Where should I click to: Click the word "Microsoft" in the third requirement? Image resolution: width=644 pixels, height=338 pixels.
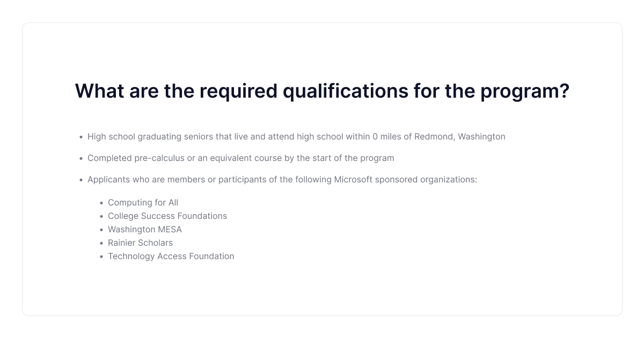point(353,179)
